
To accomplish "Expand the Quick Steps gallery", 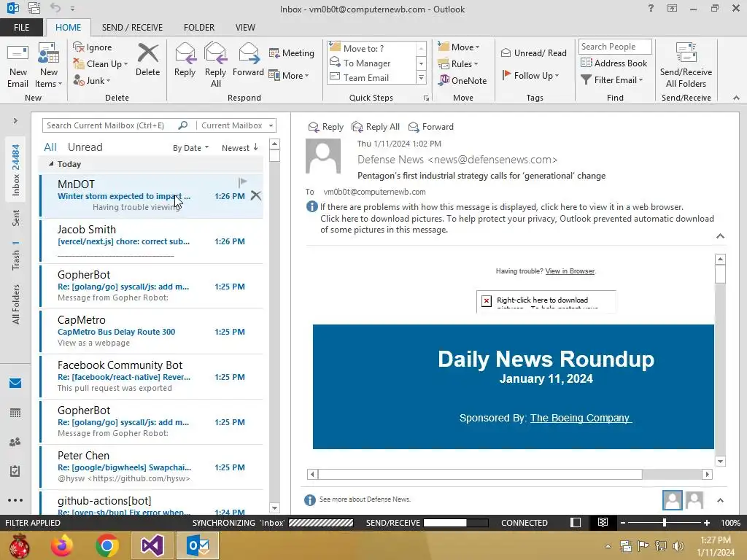I will [x=421, y=77].
